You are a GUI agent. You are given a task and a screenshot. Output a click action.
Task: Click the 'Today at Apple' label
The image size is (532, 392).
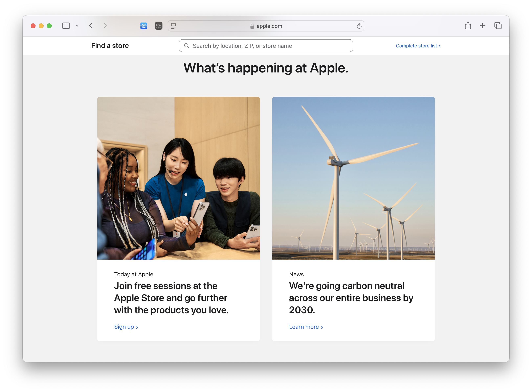coord(134,274)
